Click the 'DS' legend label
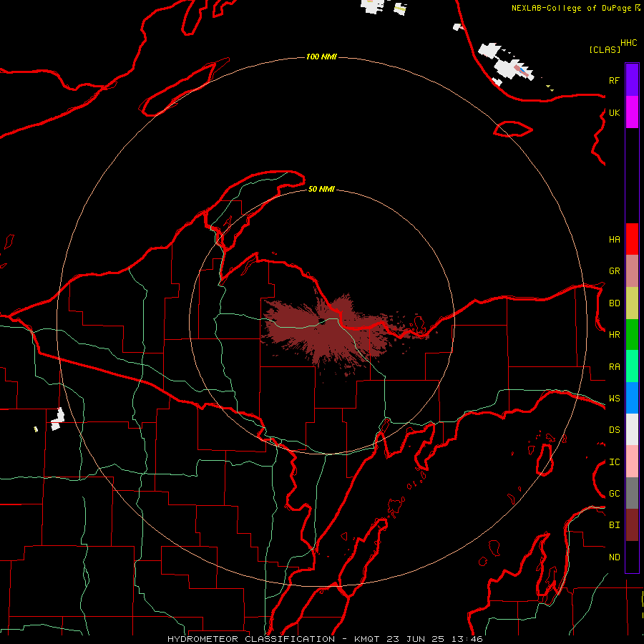The width and height of the screenshot is (644, 644). [x=615, y=430]
